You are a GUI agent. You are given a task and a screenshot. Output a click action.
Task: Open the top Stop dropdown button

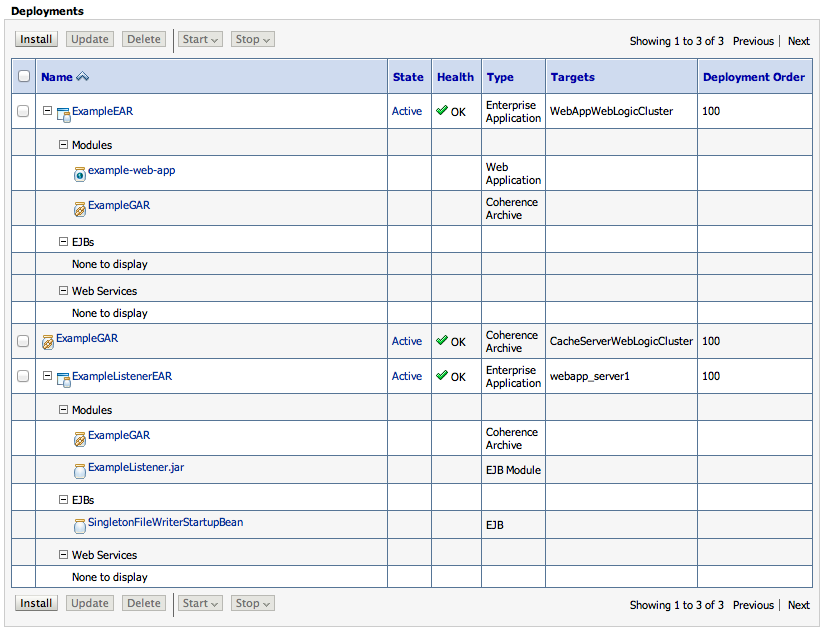click(252, 39)
